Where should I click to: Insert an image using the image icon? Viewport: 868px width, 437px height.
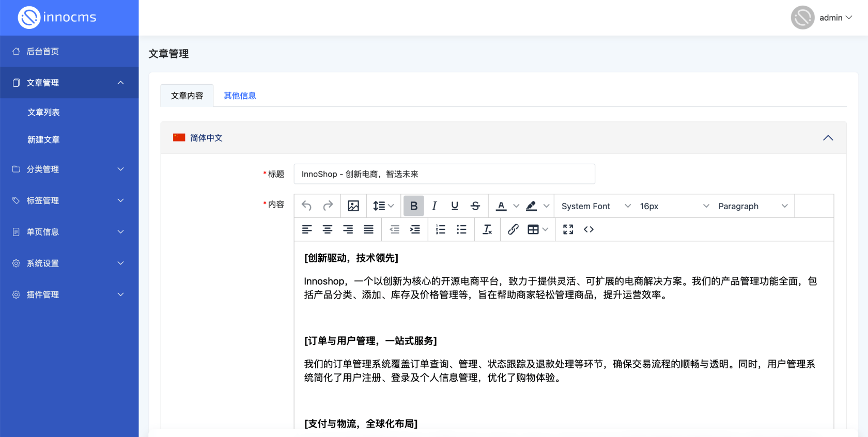click(353, 206)
